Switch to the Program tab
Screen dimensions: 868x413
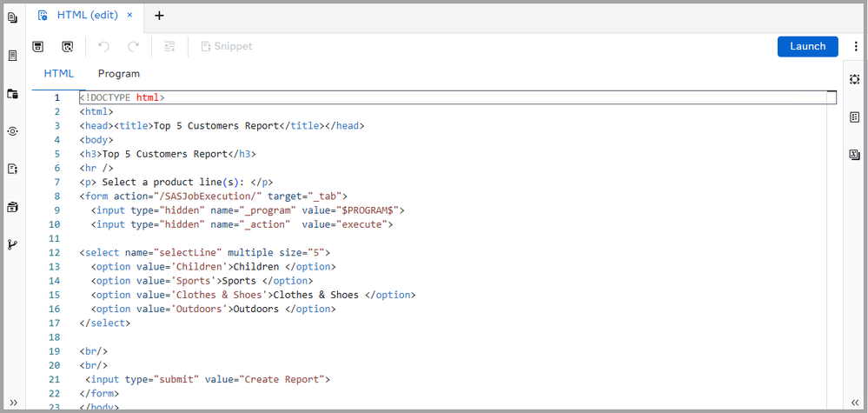[x=119, y=74]
